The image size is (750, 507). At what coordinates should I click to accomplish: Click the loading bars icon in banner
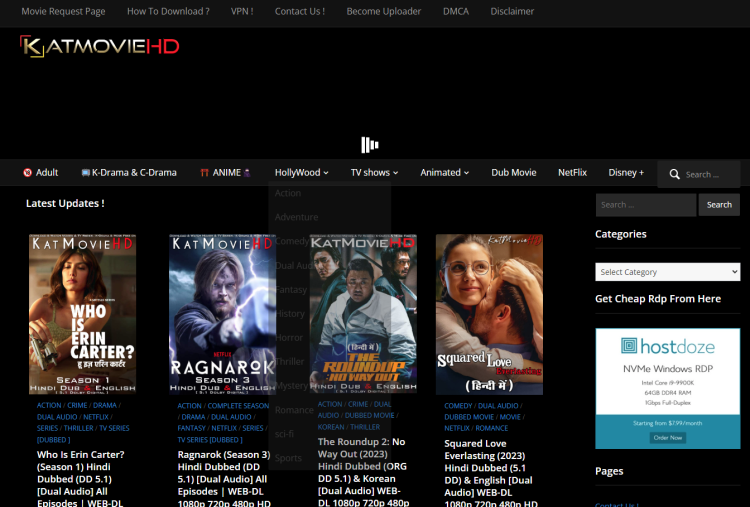tap(370, 145)
